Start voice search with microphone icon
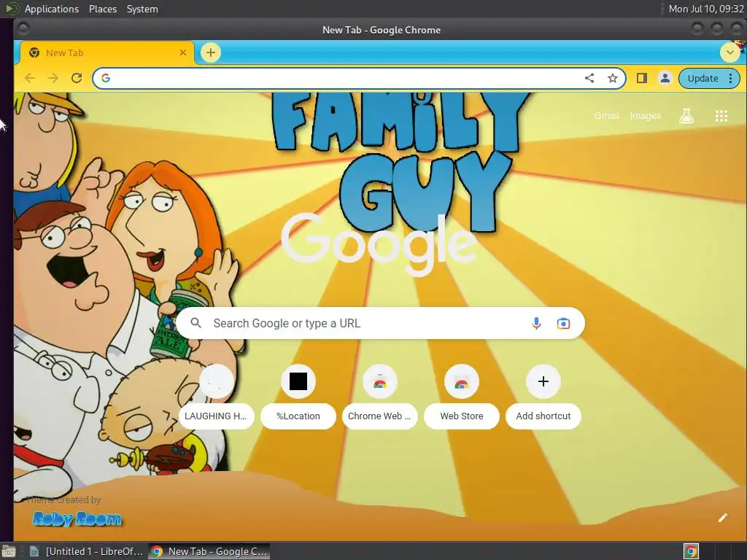This screenshot has width=747, height=560. click(536, 323)
